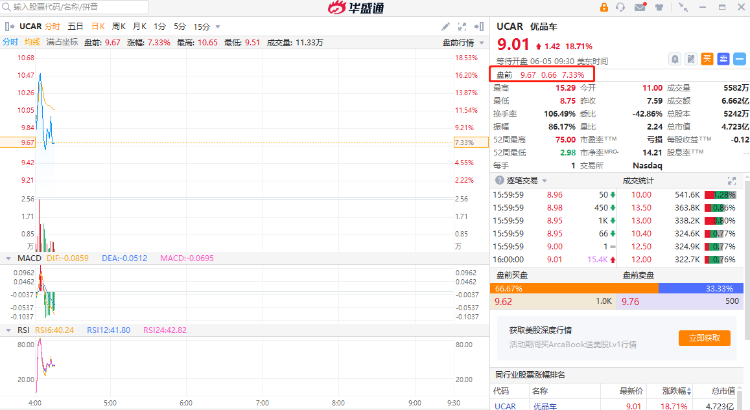Screen dimensions: 750x410
Task: Select MACD indicator label
Action: pyautogui.click(x=29, y=258)
